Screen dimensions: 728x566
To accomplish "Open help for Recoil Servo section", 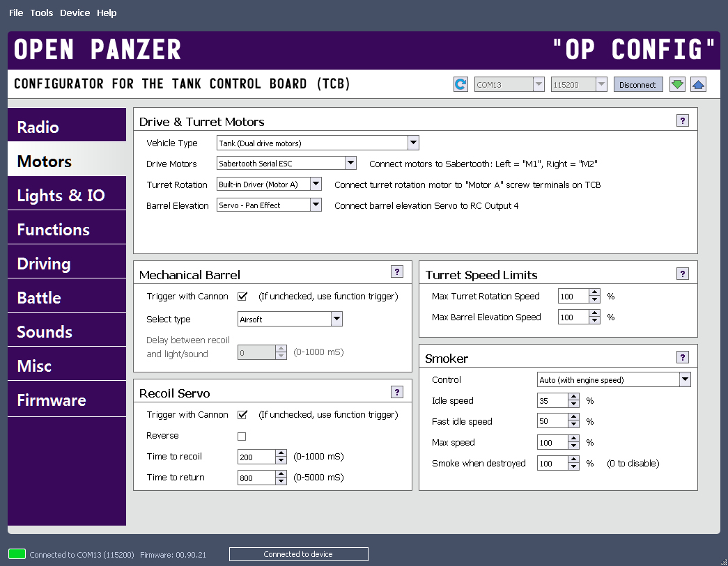I will pyautogui.click(x=397, y=392).
